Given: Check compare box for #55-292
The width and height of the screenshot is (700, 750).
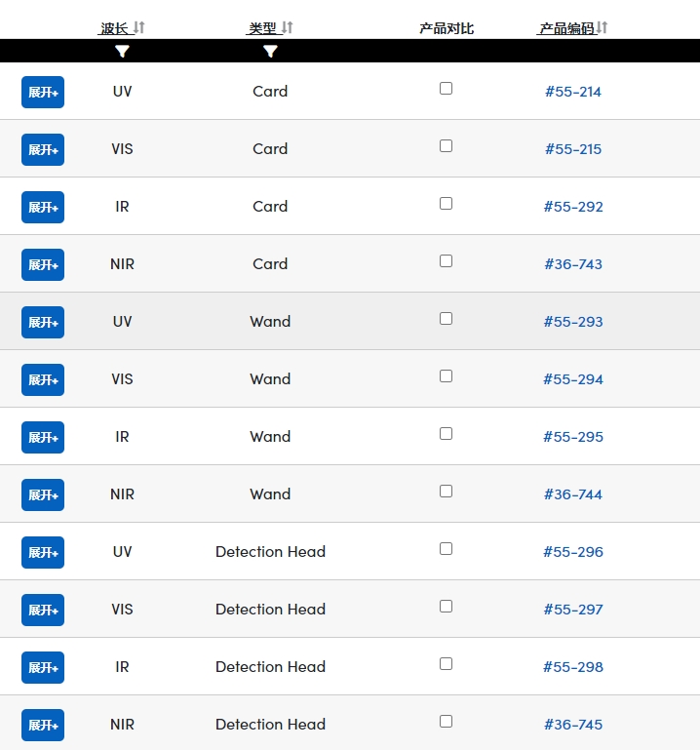Looking at the screenshot, I should tap(447, 203).
